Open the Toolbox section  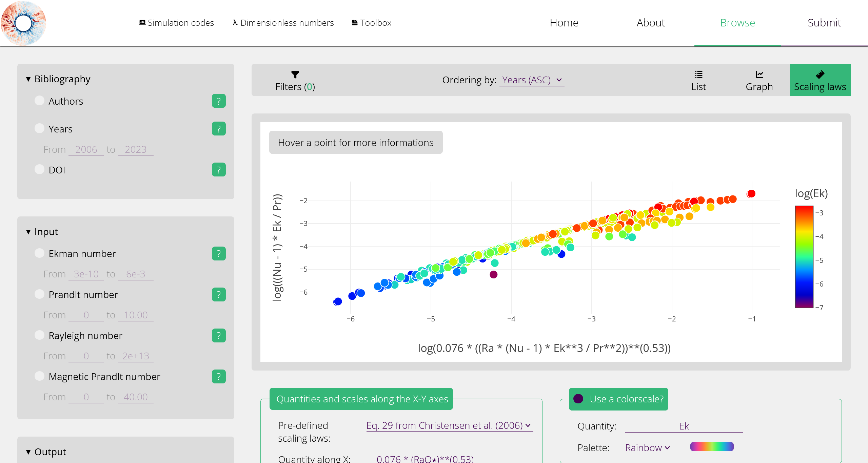(x=371, y=23)
